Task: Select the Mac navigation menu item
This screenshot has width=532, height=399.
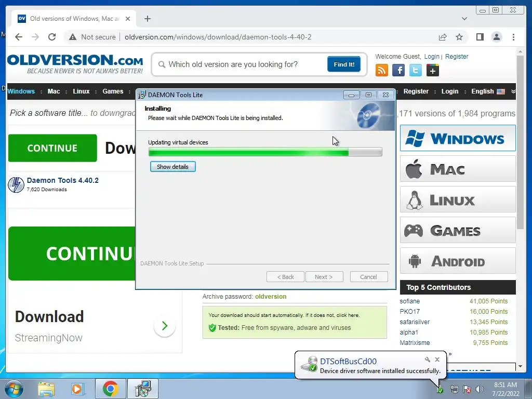Action: point(54,91)
